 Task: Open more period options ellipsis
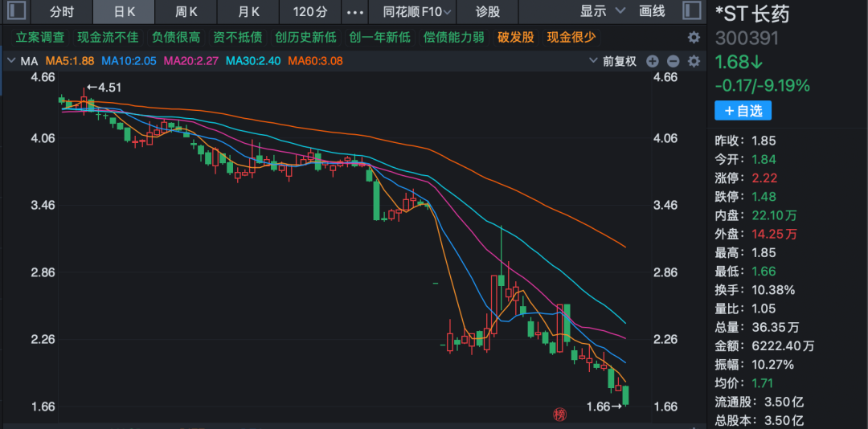[x=354, y=12]
